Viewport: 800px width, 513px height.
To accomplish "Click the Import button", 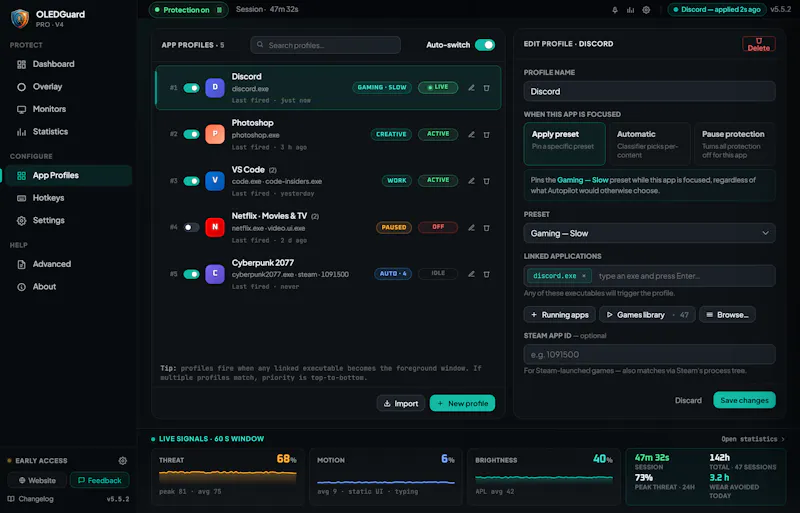I will 401,403.
